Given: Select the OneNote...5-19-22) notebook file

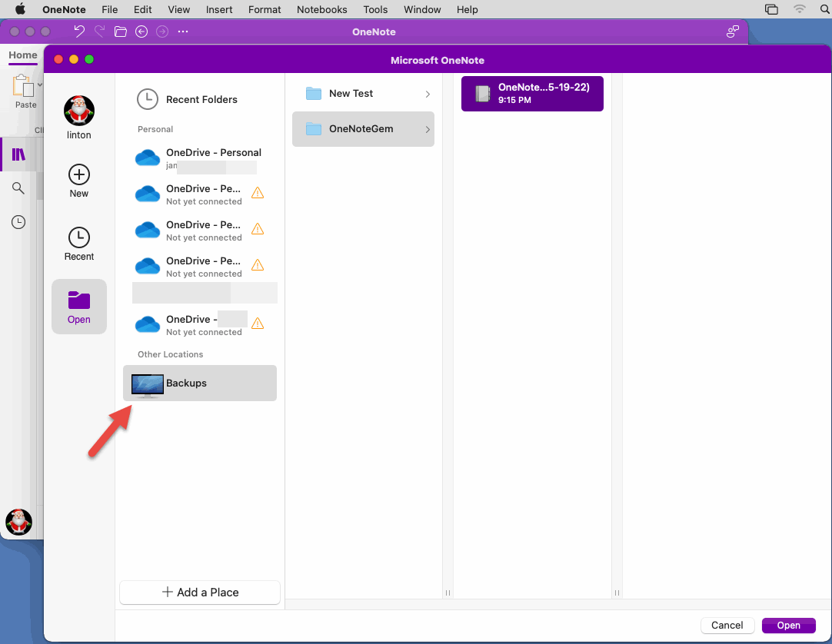Looking at the screenshot, I should 532,93.
